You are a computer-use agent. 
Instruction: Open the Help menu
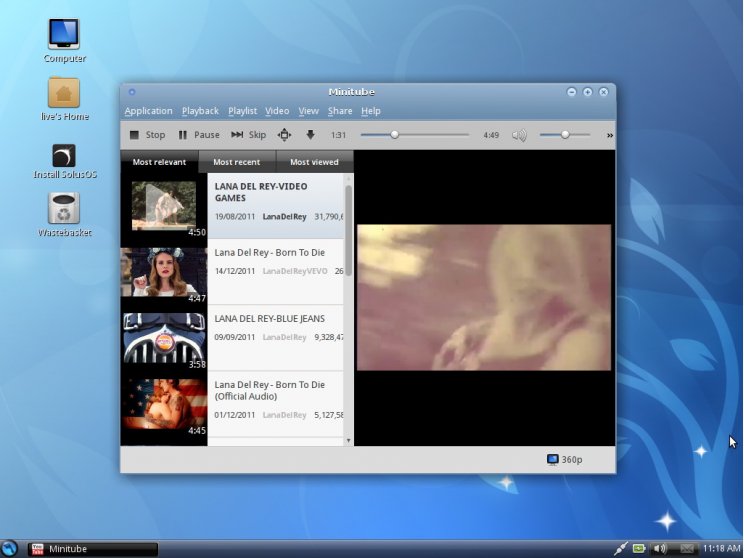[x=371, y=111]
